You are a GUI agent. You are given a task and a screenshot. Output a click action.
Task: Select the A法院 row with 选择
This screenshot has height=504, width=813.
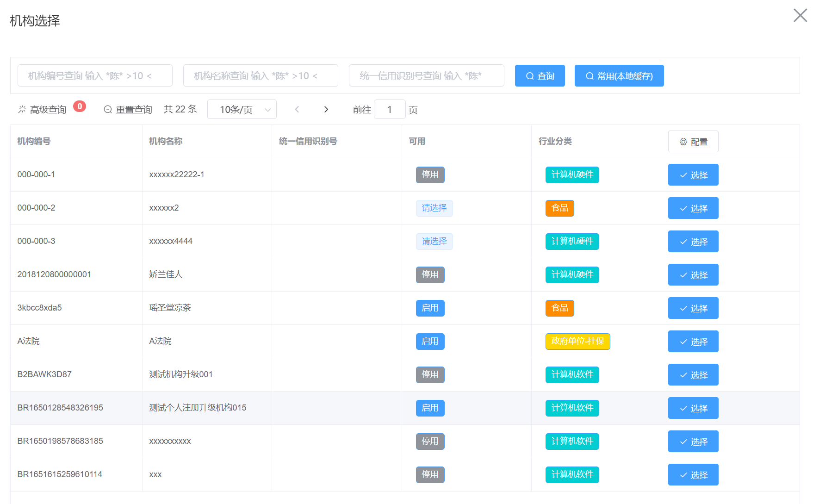click(693, 342)
